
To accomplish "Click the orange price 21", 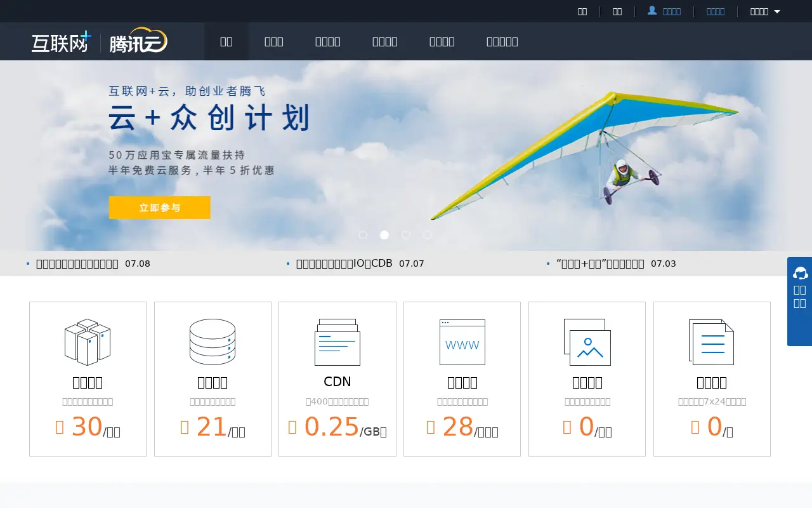I will [x=212, y=427].
